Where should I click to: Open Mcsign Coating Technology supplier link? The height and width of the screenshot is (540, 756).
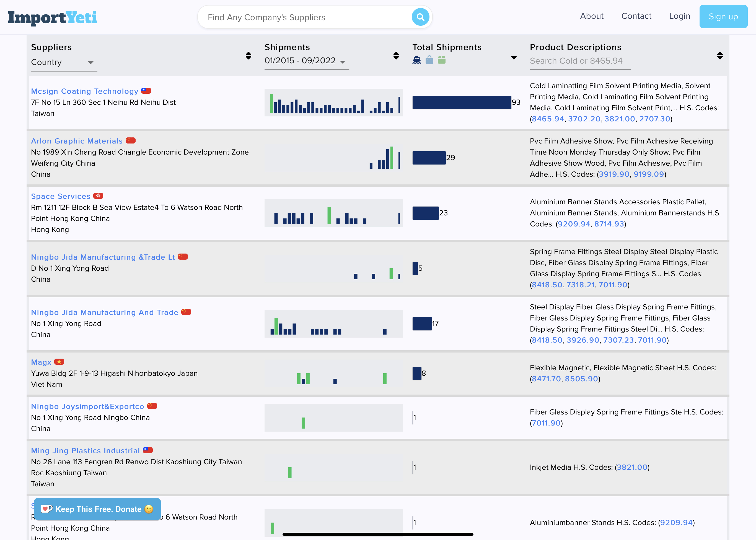[x=84, y=91]
